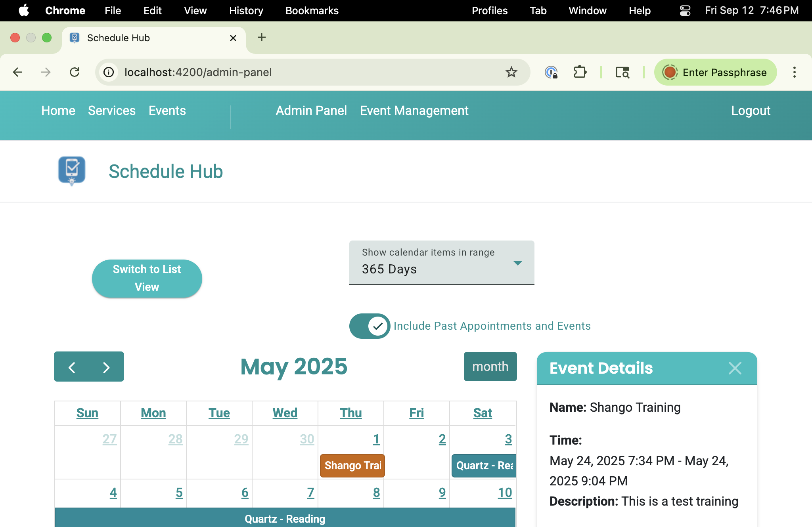This screenshot has height=527, width=812.
Task: Navigate to Event Management
Action: (x=414, y=111)
